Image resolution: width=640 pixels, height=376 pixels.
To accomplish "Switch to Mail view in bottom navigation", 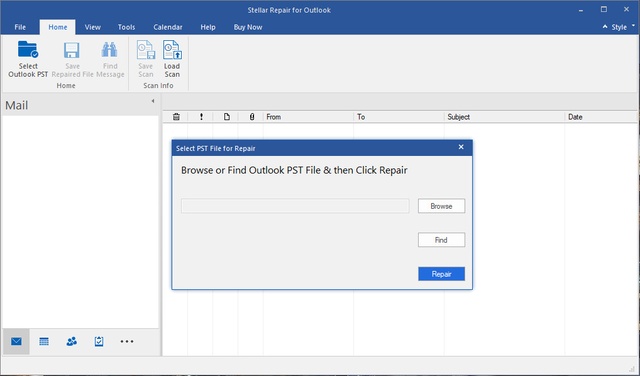I will click(16, 341).
